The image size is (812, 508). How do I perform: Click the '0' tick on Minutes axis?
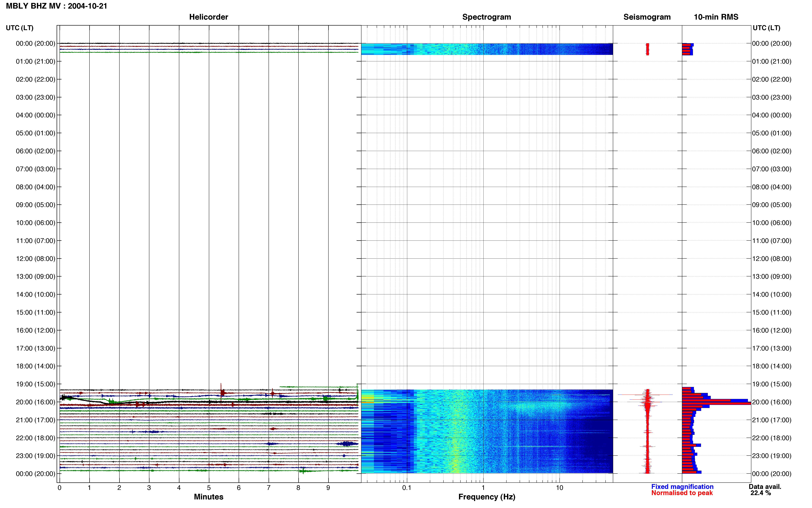tap(59, 488)
